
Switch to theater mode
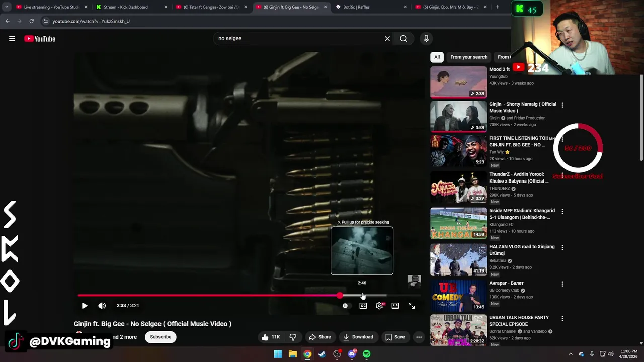(x=395, y=306)
